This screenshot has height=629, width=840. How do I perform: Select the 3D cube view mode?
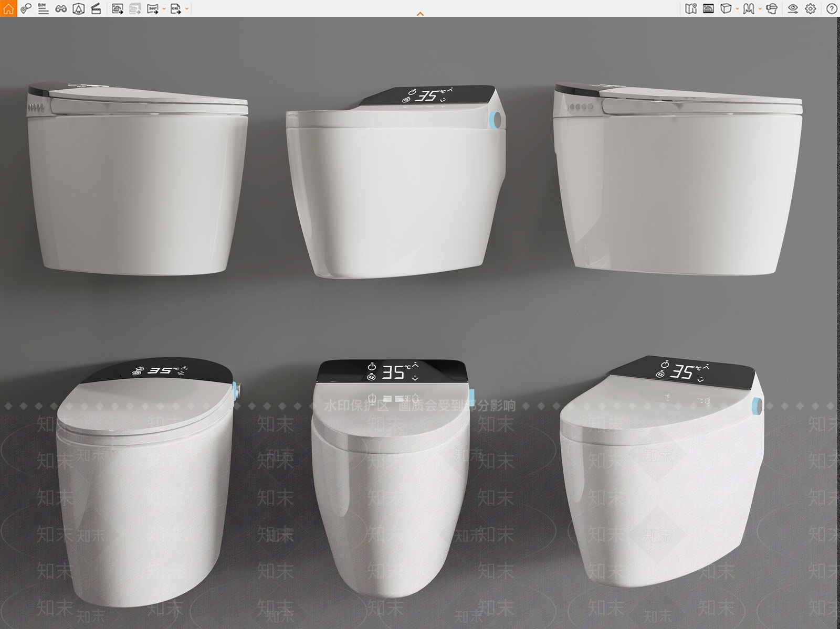pyautogui.click(x=726, y=8)
